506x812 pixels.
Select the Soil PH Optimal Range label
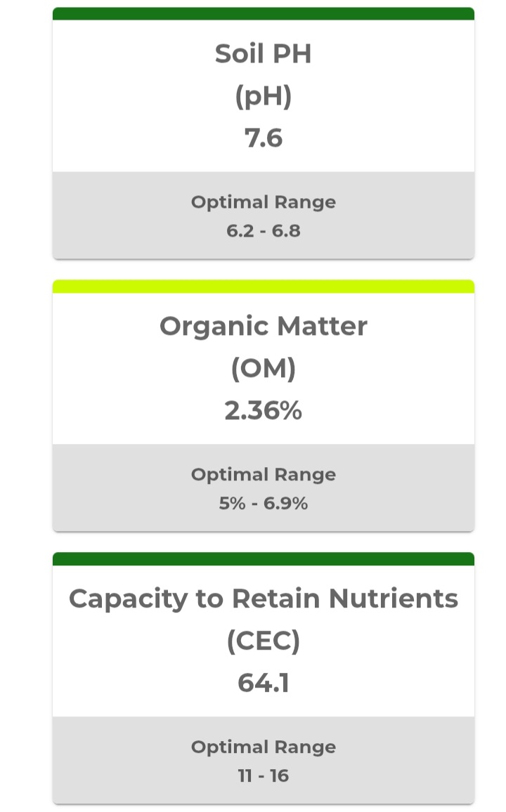(x=263, y=202)
